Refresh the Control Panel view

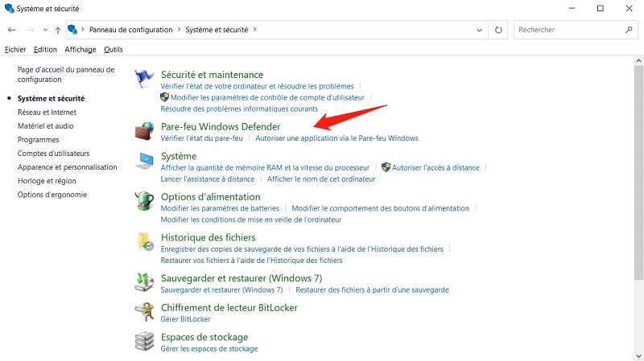(x=498, y=30)
